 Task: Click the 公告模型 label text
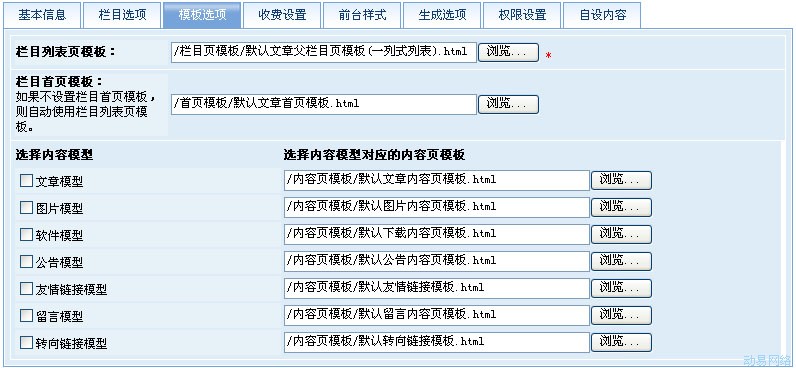pyautogui.click(x=59, y=262)
